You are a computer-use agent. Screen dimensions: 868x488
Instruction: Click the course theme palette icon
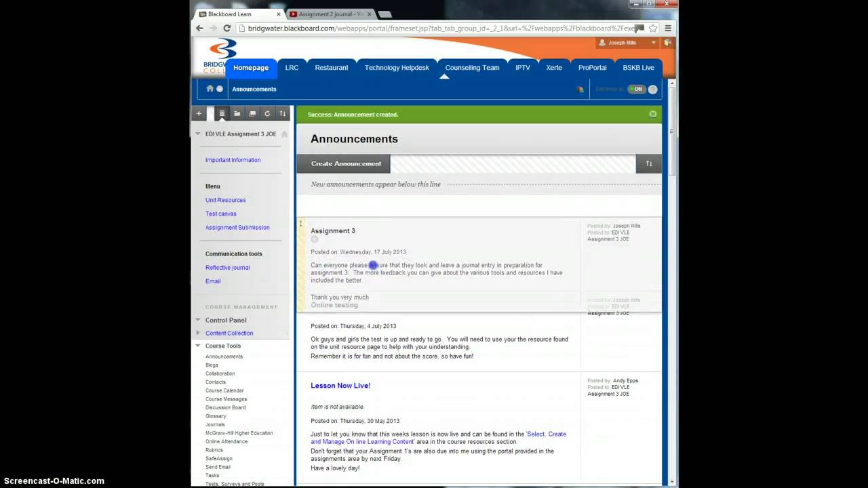pos(580,89)
